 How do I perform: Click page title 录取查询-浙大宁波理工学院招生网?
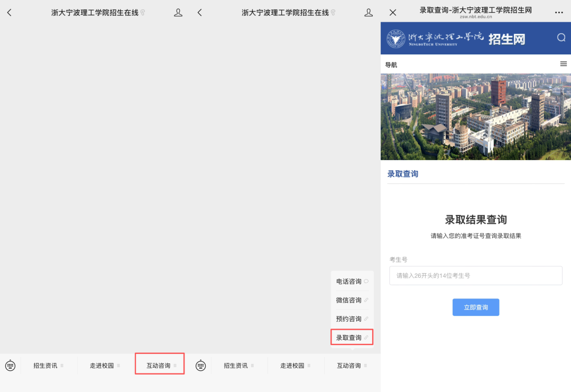pyautogui.click(x=476, y=10)
